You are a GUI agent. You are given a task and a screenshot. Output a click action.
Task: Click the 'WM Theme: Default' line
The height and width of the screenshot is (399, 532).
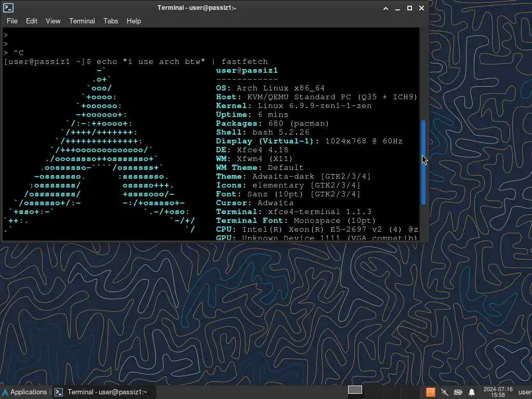260,168
